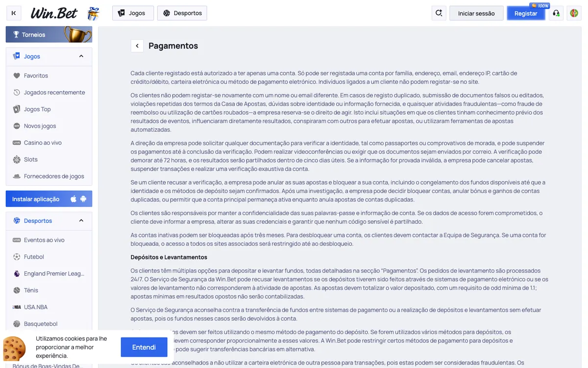Click the slots icon beside Slots

coord(17,159)
